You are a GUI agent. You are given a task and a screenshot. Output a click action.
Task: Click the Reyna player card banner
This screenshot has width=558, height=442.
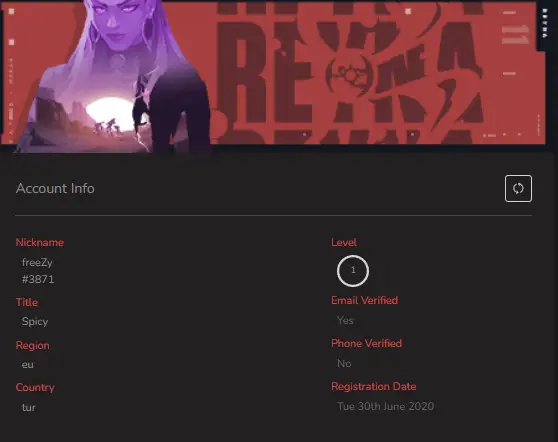click(x=273, y=73)
